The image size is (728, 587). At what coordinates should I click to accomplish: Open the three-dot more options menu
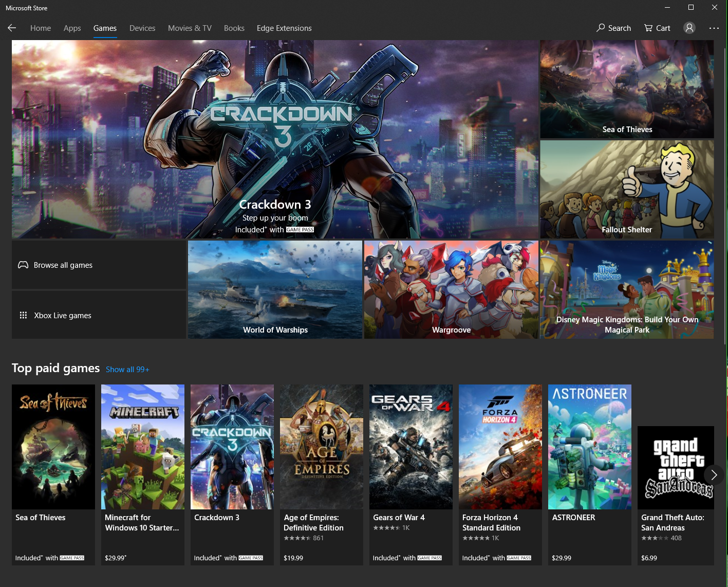click(714, 28)
